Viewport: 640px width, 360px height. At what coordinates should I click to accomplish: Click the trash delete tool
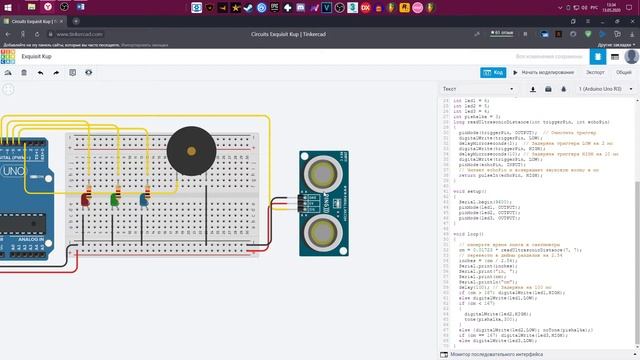[x=24, y=73]
